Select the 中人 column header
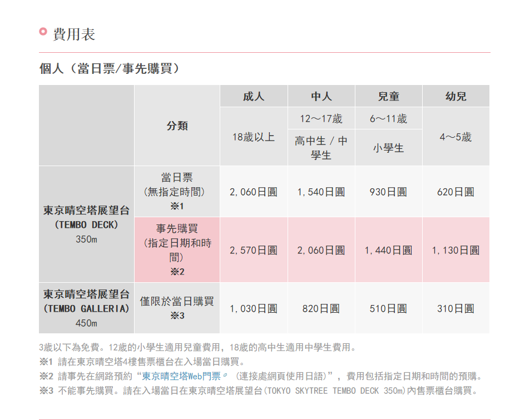This screenshot has width=505, height=420. click(x=321, y=96)
